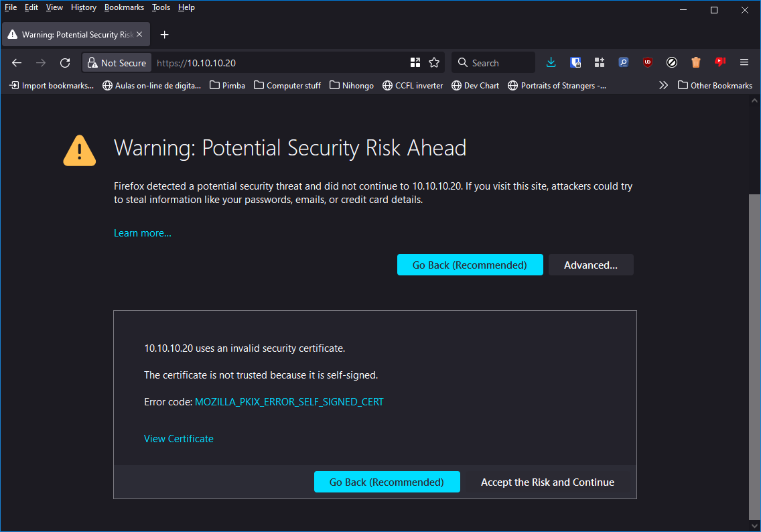Click the uBlock Origin extension icon
Image resolution: width=761 pixels, height=532 pixels.
coord(647,62)
